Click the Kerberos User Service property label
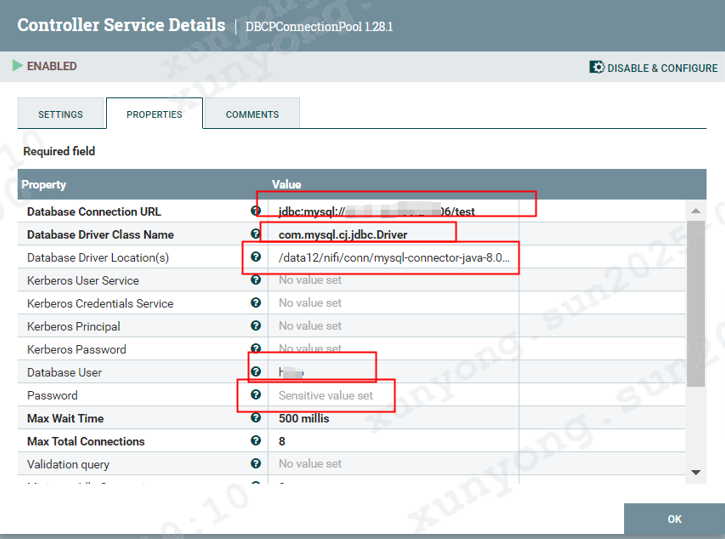Viewport: 725px width, 539px height. coord(83,281)
